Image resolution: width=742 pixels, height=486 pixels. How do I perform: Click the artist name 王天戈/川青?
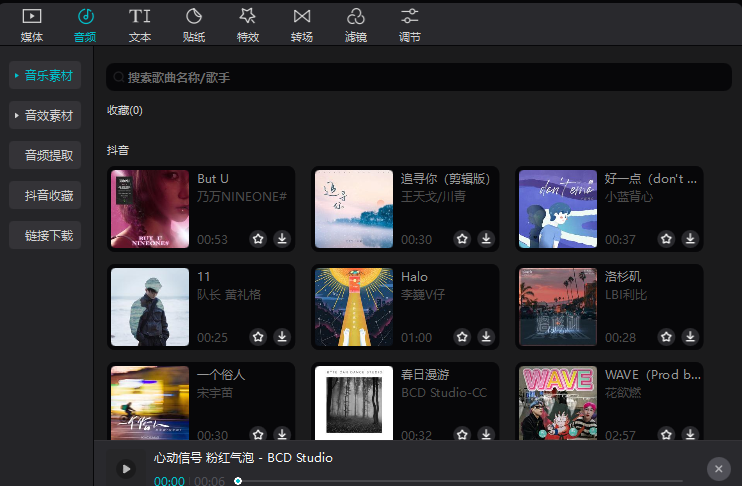click(x=433, y=197)
